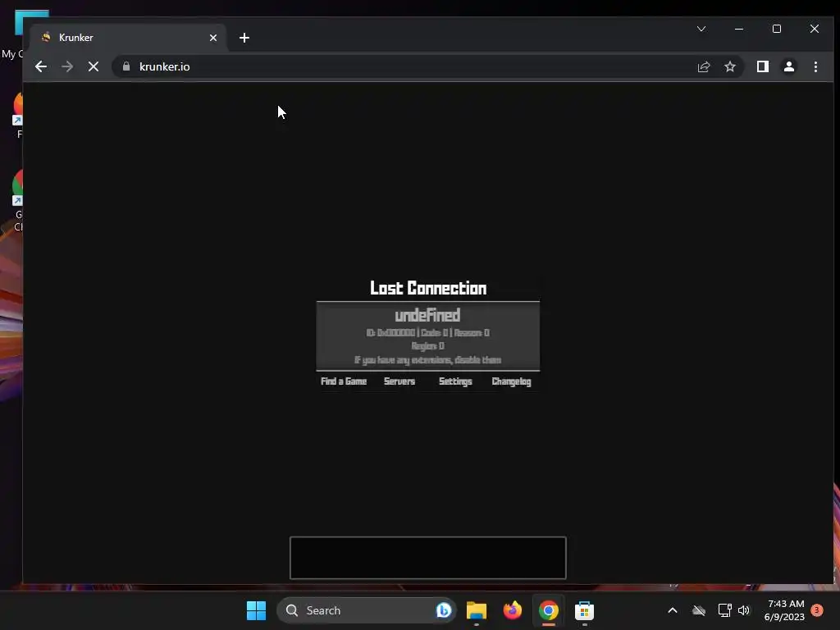Stop loading the krunker.io page
This screenshot has height=630, width=840.
[94, 66]
